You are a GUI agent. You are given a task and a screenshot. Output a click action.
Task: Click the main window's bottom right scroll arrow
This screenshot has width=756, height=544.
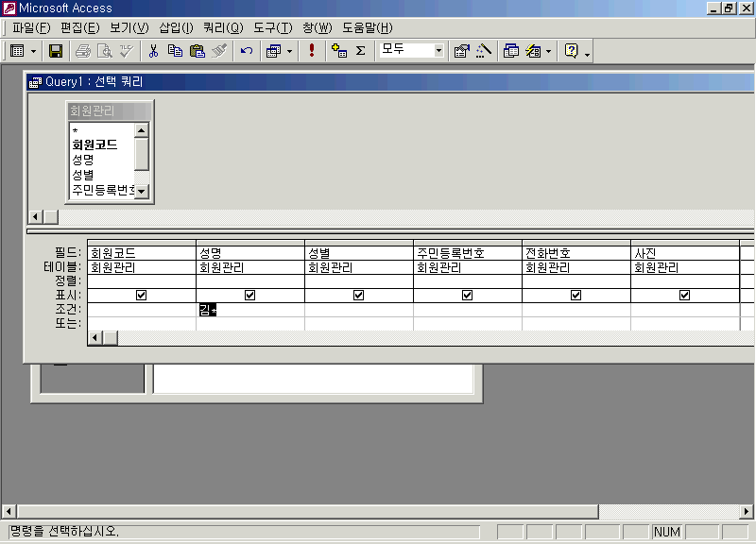(x=747, y=511)
